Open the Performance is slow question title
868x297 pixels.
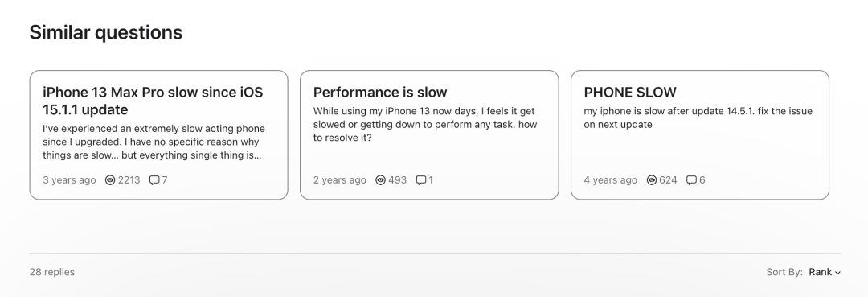pyautogui.click(x=380, y=92)
